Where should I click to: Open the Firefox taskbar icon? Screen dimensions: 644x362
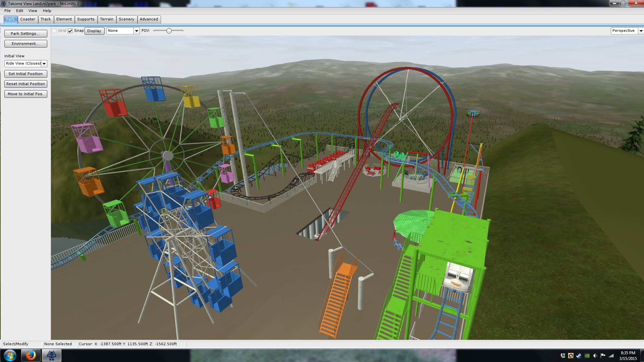click(x=31, y=355)
